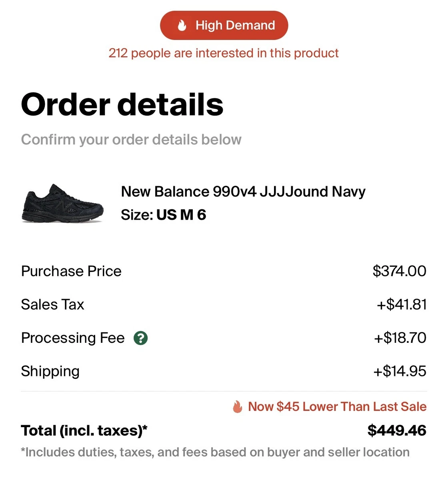This screenshot has height=480, width=448.
Task: Click the +$41.81 sales tax amount
Action: [x=402, y=305]
